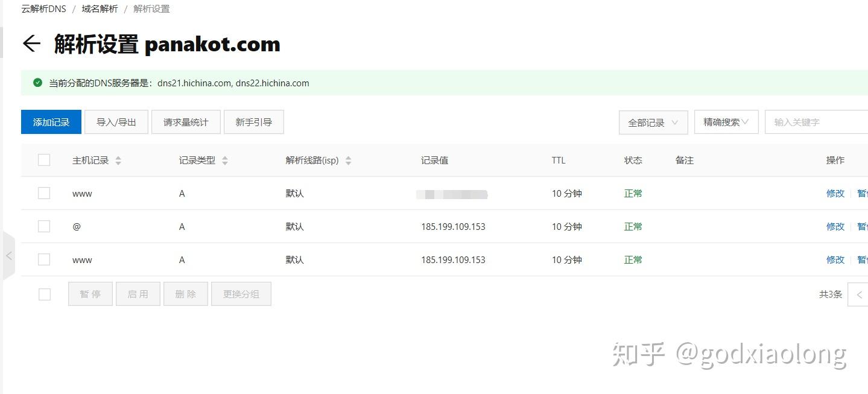Click the sort icon on 记录类型 column
This screenshot has height=394, width=868.
click(x=224, y=160)
